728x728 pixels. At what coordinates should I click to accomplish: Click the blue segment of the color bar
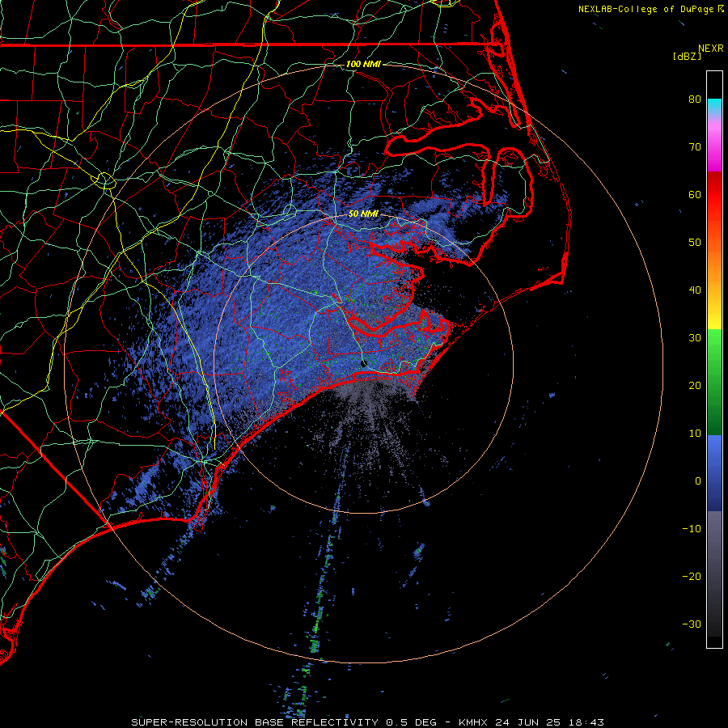[714, 473]
